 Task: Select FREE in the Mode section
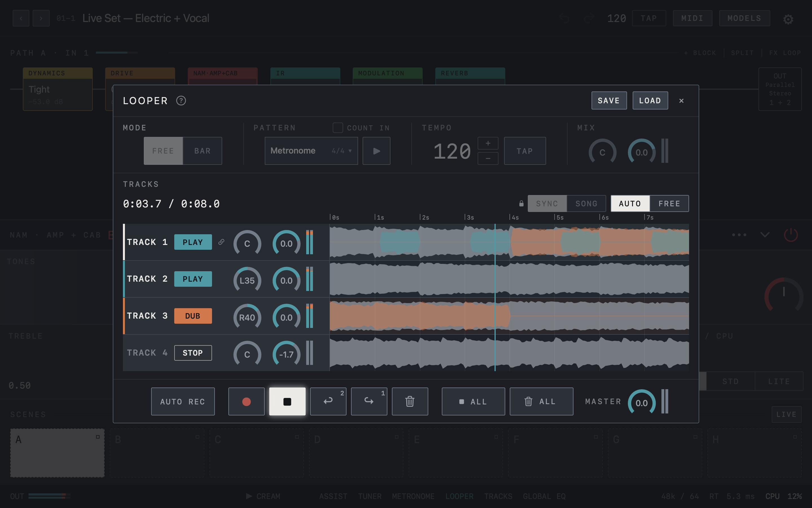[164, 151]
